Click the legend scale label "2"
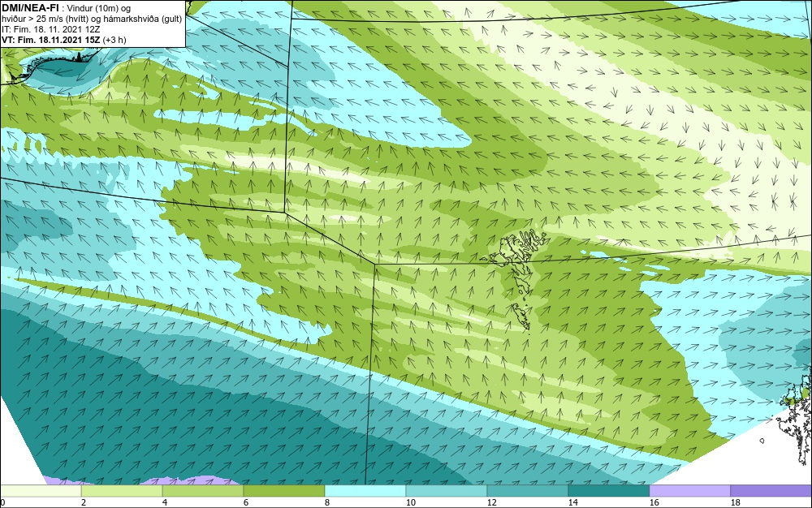The width and height of the screenshot is (812, 508). point(84,502)
